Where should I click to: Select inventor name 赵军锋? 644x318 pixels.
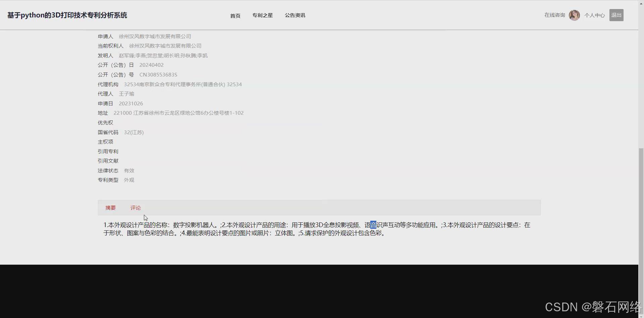(126, 55)
